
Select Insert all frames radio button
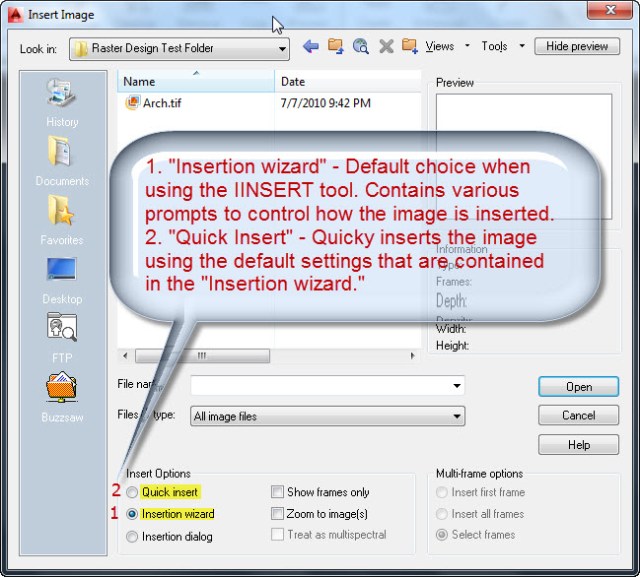442,514
